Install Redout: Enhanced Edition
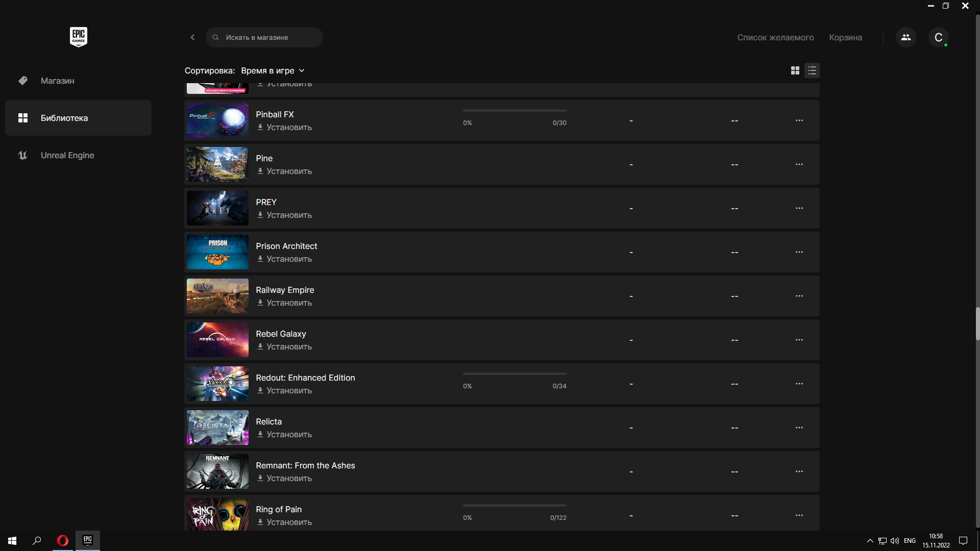 284,390
